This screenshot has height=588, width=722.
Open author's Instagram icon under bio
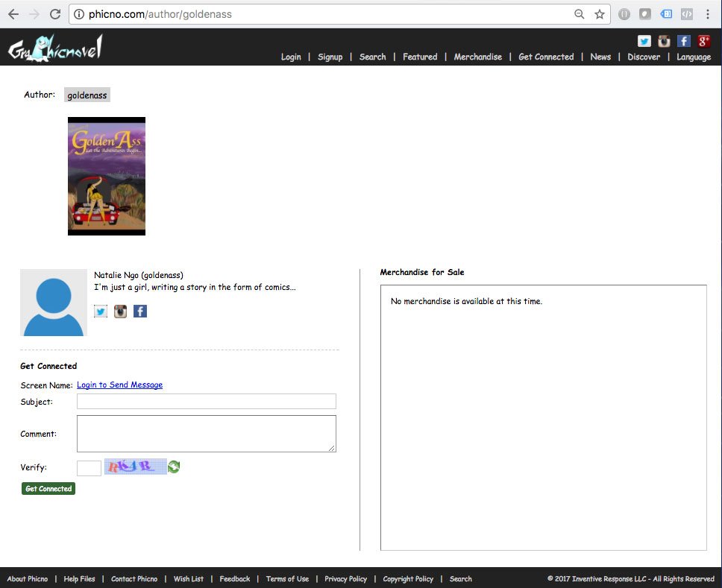[120, 312]
